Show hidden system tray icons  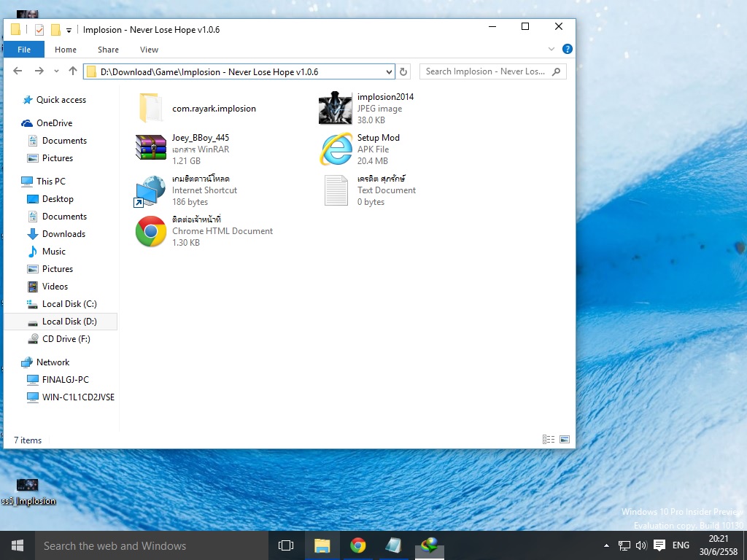tap(606, 545)
